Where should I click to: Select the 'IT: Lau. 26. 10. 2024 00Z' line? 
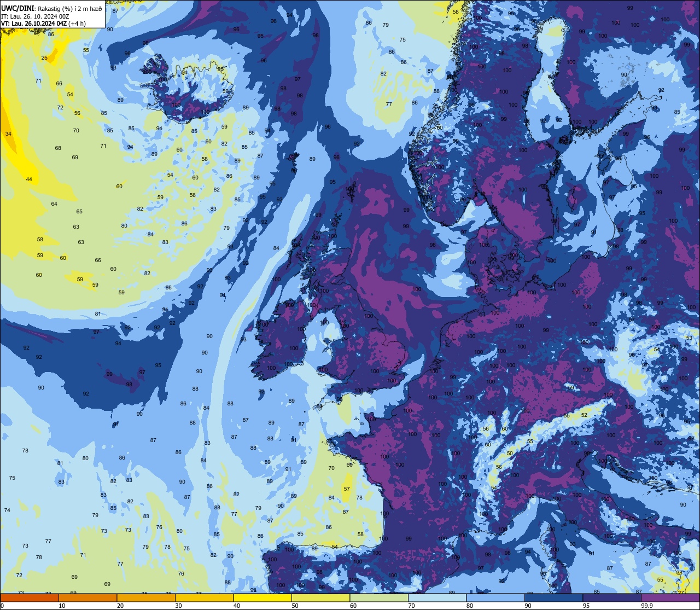pyautogui.click(x=35, y=16)
